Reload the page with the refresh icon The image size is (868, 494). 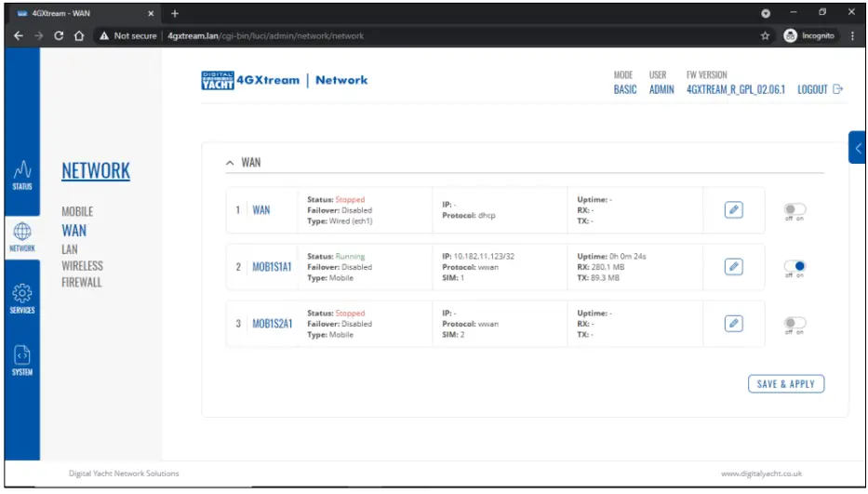click(59, 35)
